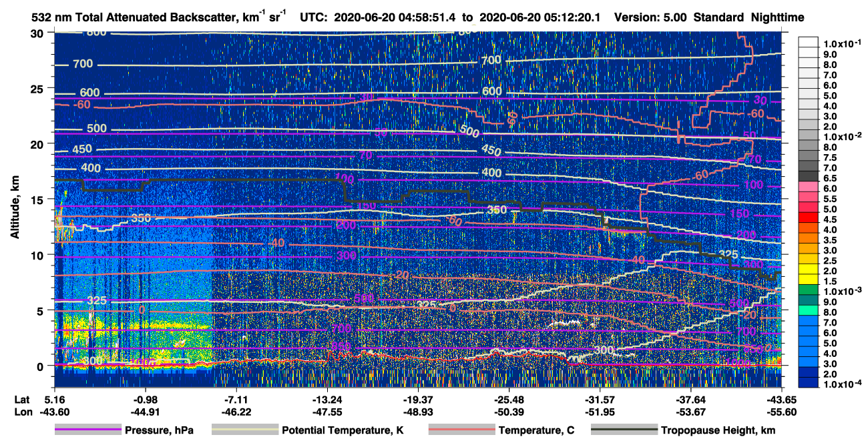Click the white top segment of the colorbar
Image resolution: width=868 pixels, height=445 pixels.
(809, 41)
